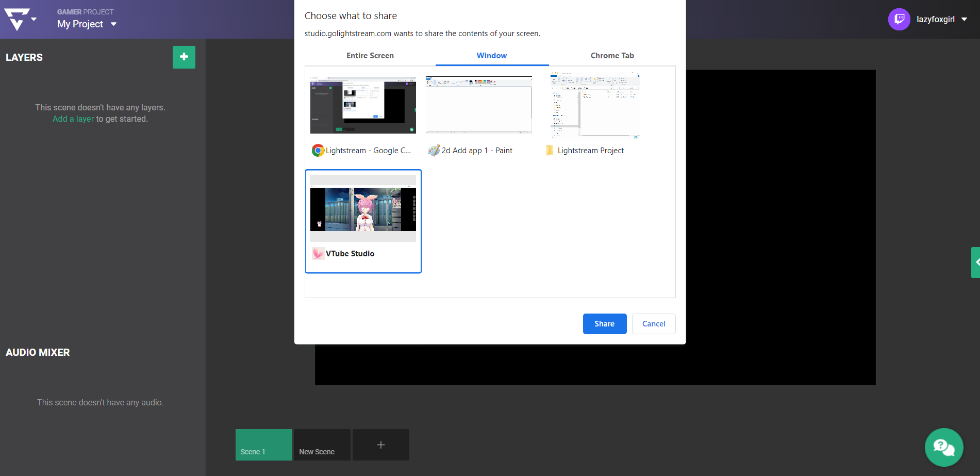Click the Google Chrome icon in window list

tap(318, 151)
